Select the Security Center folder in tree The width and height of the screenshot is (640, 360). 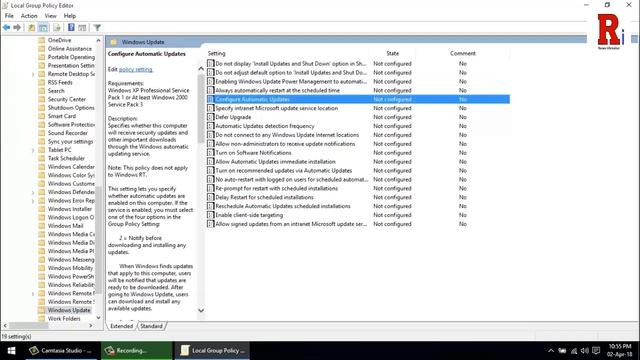coord(67,99)
